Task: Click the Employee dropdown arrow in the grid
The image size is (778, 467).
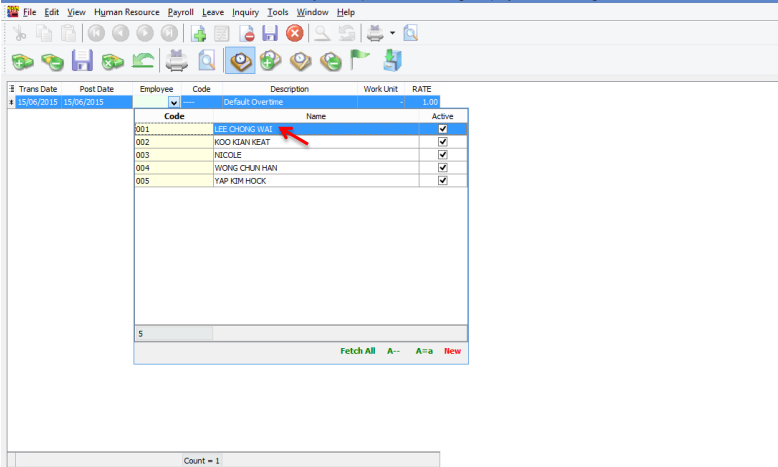Action: [x=174, y=102]
